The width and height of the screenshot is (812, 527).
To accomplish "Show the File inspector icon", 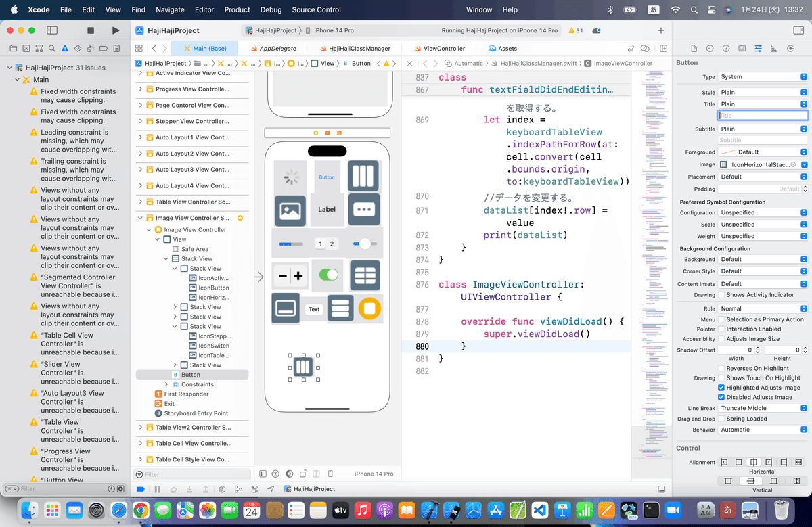I will [x=694, y=49].
